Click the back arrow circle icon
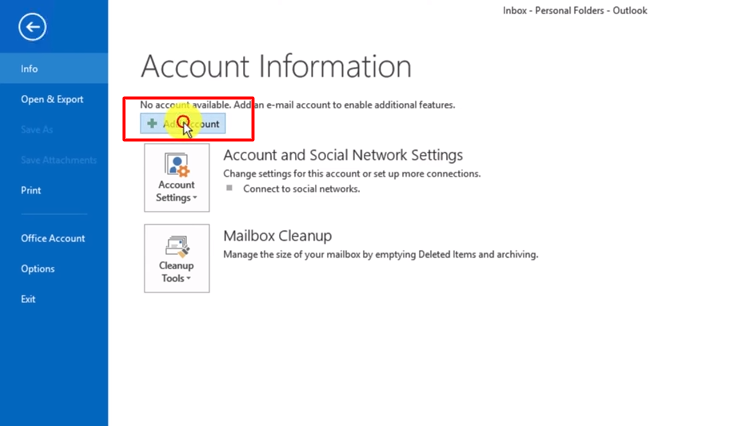 32,27
